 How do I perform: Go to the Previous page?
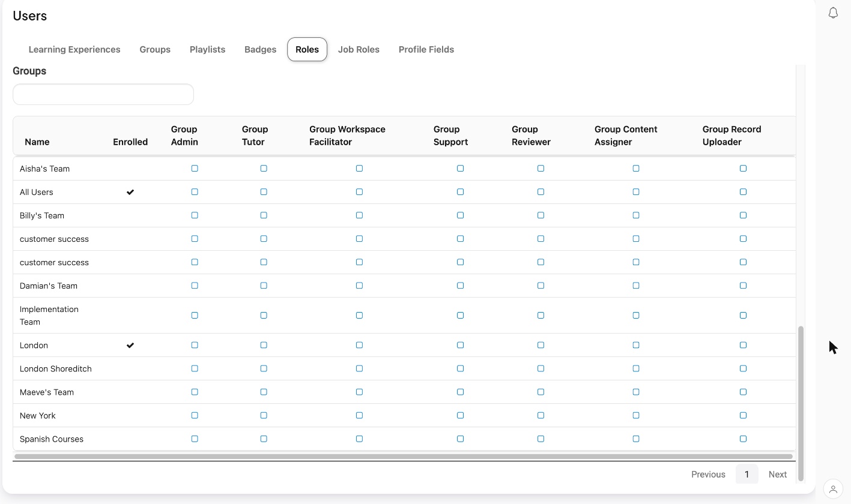(708, 474)
